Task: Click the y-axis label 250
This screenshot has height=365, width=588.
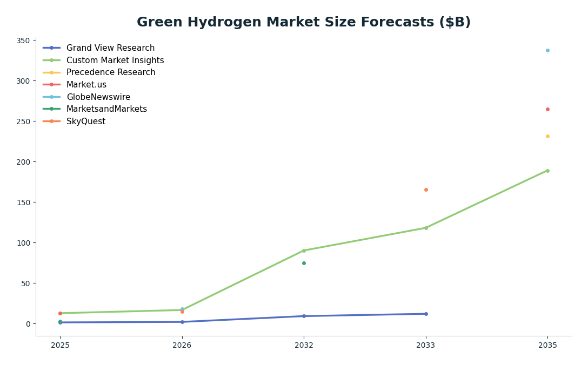Action: click(23, 121)
